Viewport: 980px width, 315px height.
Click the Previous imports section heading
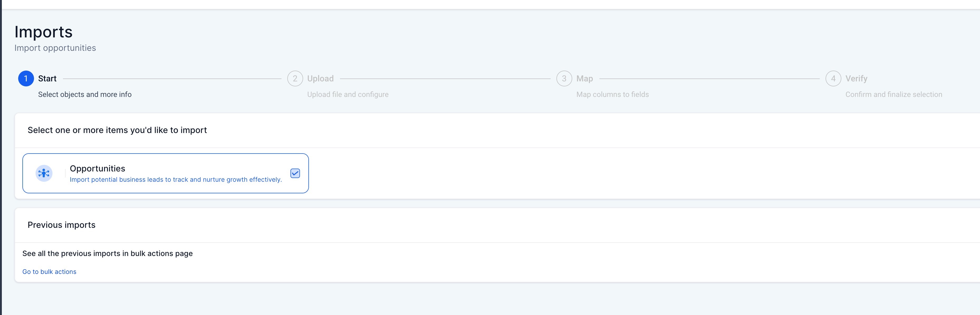coord(62,225)
